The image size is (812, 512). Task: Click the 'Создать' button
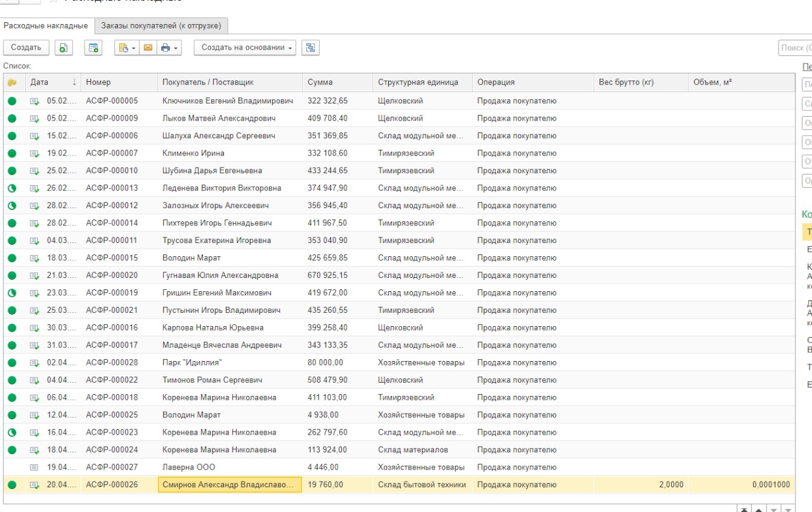26,48
